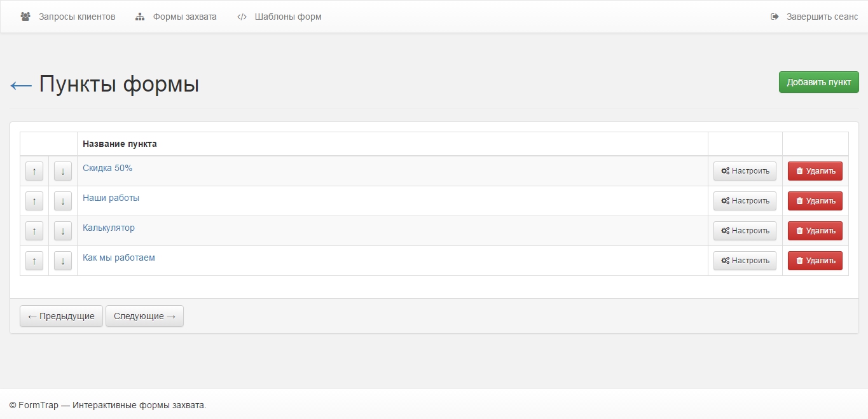The height and width of the screenshot is (419, 868).
Task: Open Шаблоны форм in navigation
Action: 279,17
